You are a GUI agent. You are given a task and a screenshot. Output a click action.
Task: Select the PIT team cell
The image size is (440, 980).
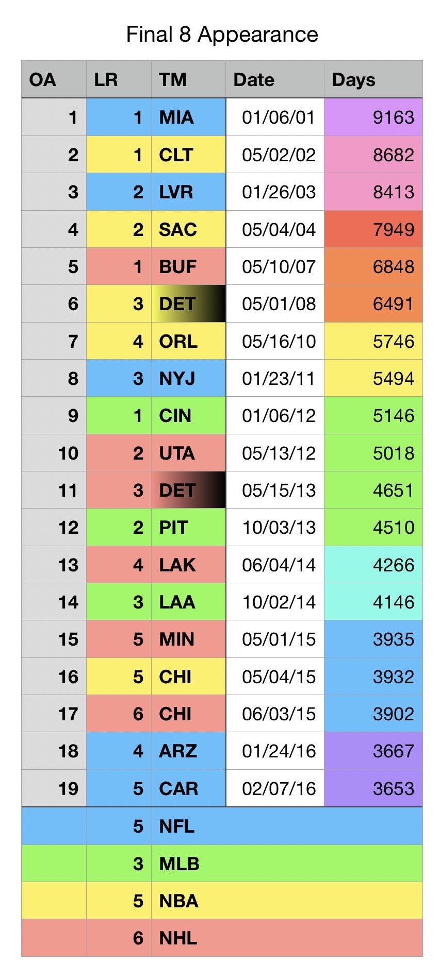pos(188,527)
